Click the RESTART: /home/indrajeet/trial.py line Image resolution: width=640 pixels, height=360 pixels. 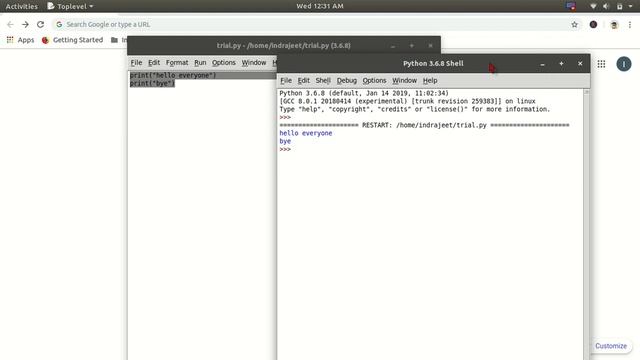click(424, 125)
